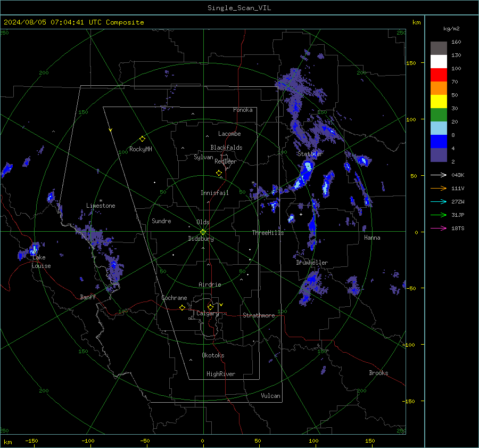Click the Banff town label

[88, 297]
